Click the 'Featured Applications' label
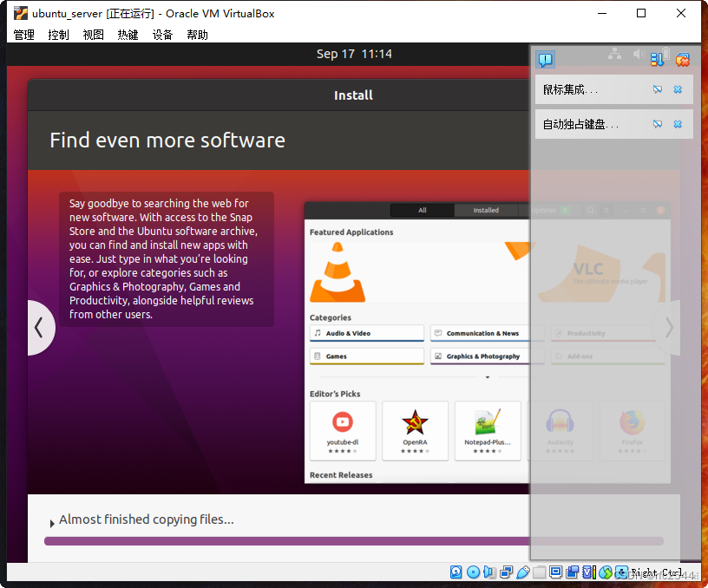 pos(351,232)
